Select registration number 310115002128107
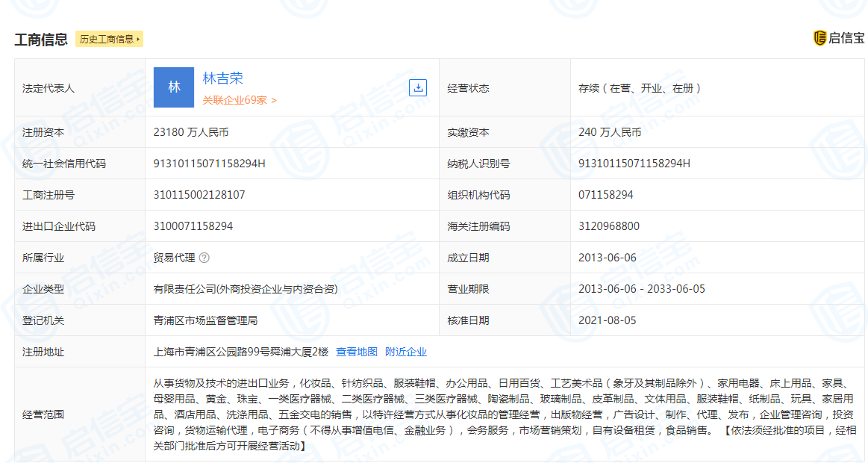This screenshot has height=463, width=868. [199, 195]
